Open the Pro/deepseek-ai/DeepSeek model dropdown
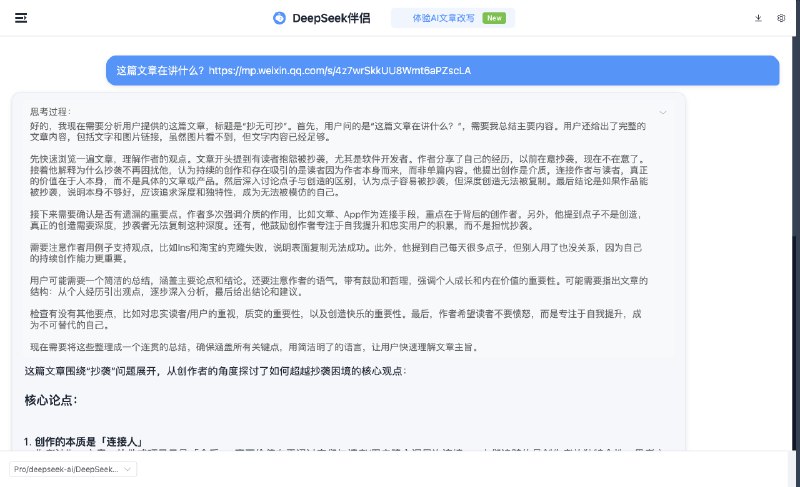This screenshot has width=800, height=487. pos(73,469)
